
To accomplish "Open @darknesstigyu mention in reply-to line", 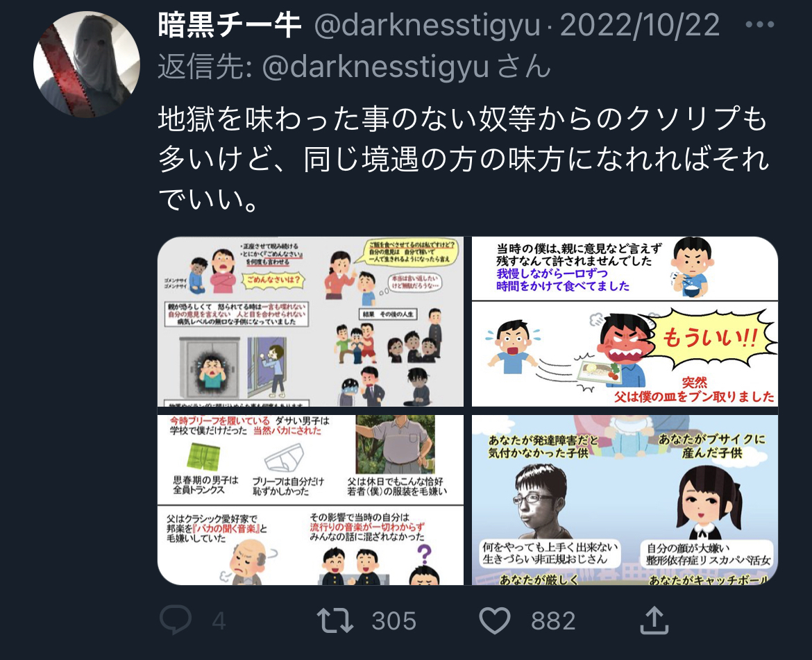I will pyautogui.click(x=375, y=67).
